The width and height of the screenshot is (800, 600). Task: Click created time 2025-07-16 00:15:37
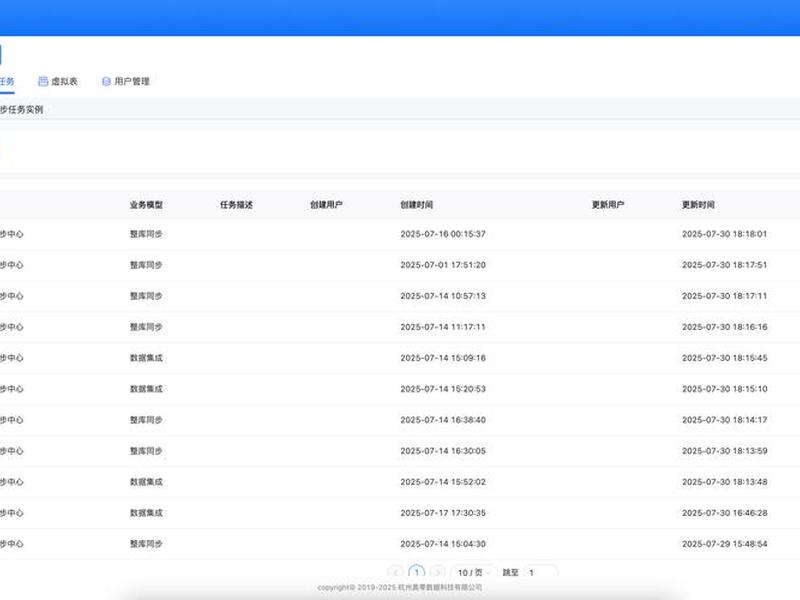click(443, 234)
